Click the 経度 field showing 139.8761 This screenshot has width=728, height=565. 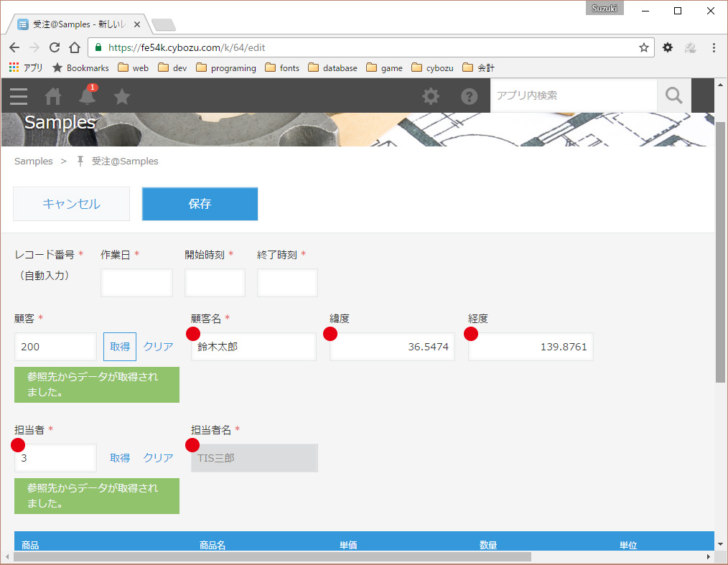pos(531,346)
